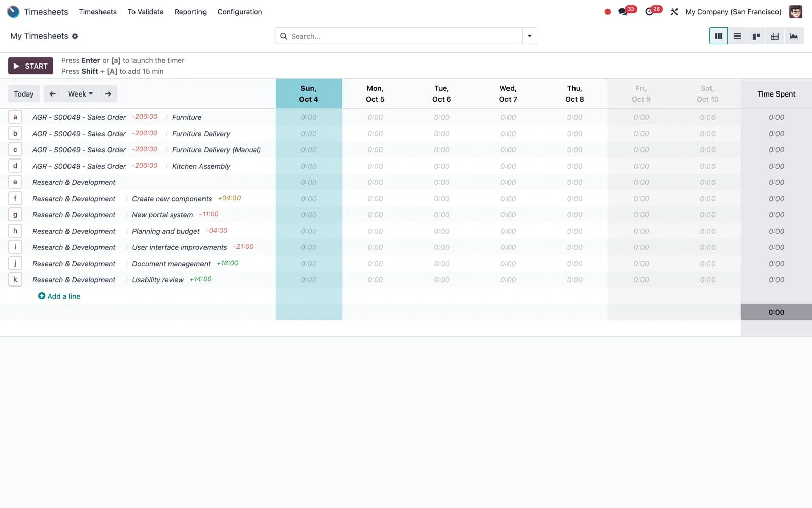Open the user avatar menu
This screenshot has height=508, width=812.
tap(796, 12)
